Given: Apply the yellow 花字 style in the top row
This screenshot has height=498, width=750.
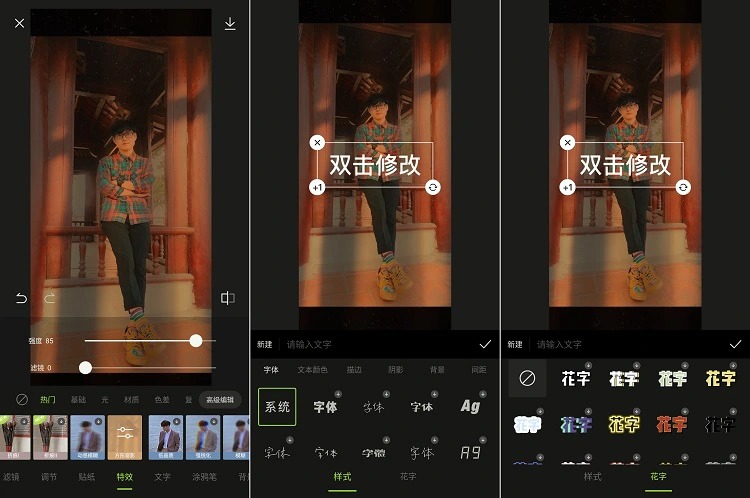Looking at the screenshot, I should (x=720, y=378).
